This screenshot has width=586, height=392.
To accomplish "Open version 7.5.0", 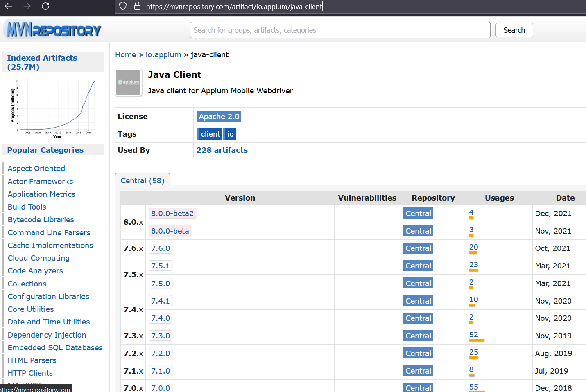I will pos(161,284).
